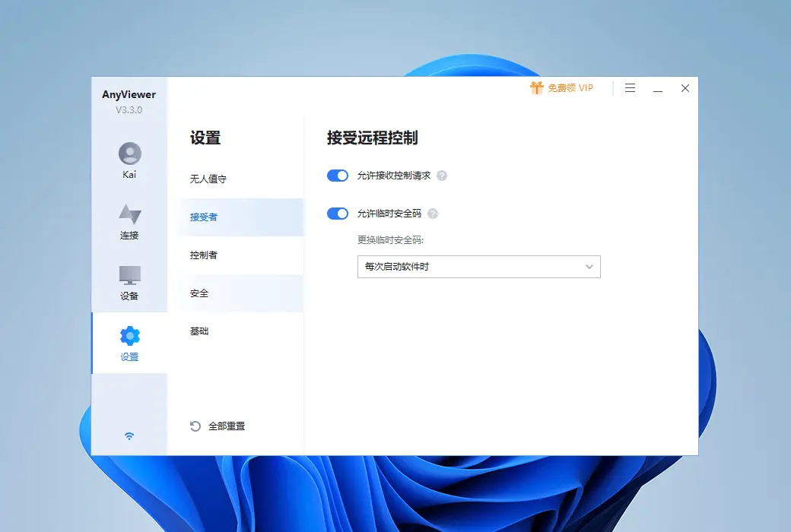The image size is (791, 532).
Task: Open the 每次启动软件时 dropdown
Action: (x=478, y=267)
